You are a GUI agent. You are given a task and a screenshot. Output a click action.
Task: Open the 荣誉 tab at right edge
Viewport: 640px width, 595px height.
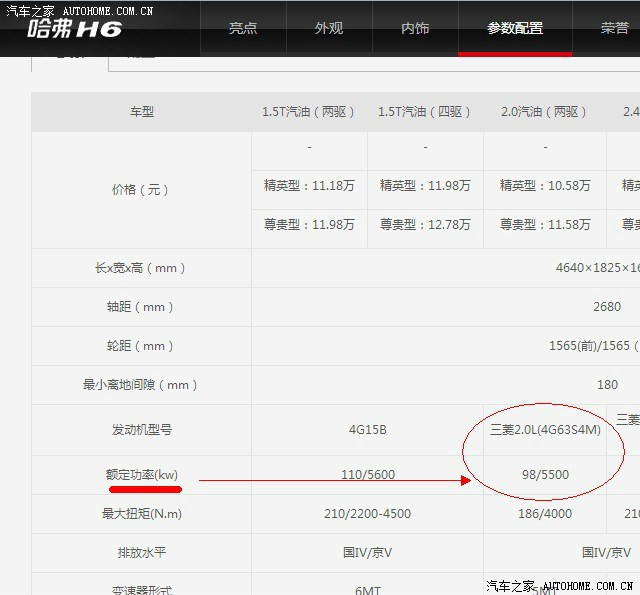pyautogui.click(x=614, y=28)
